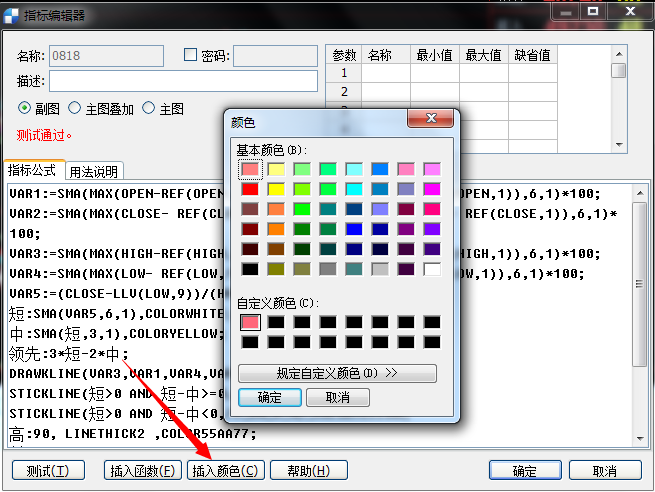Choose the 主图叠加 radio option
This screenshot has height=492, width=655.
[75, 108]
